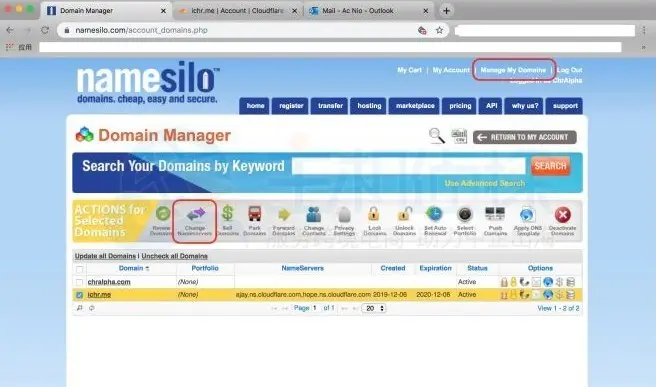The image size is (656, 387).
Task: Open domain search magnifying glass icon
Action: tap(436, 136)
